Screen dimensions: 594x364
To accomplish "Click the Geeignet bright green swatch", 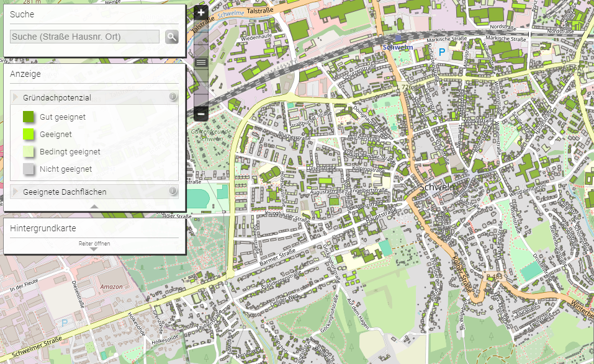I will click(x=29, y=134).
